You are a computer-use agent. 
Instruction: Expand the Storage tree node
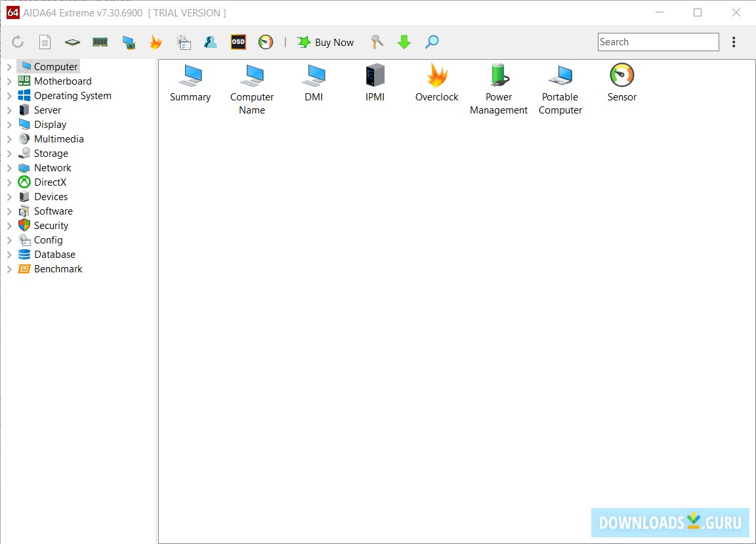click(9, 154)
